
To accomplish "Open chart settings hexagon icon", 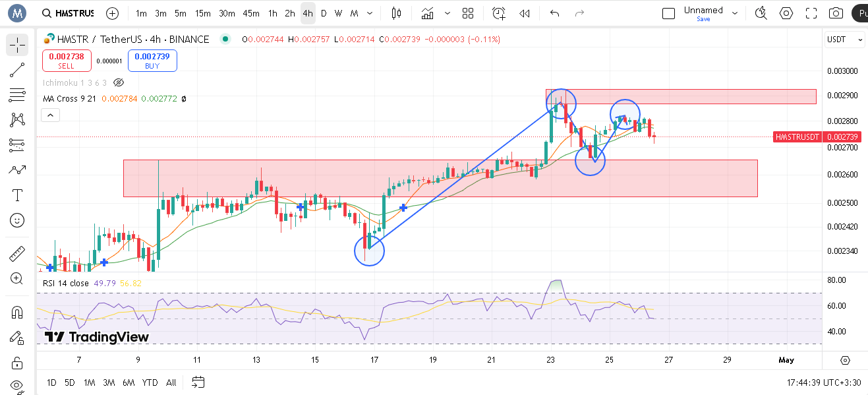I will (x=786, y=13).
